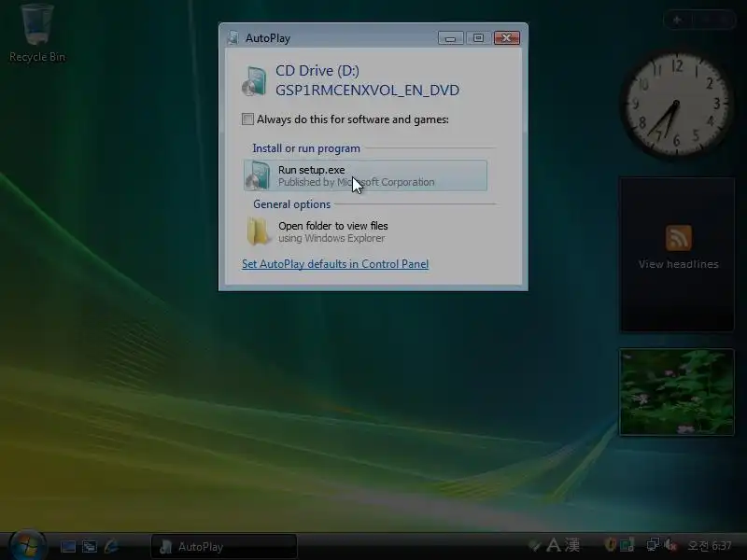Maximize the AutoPlay dialog
The width and height of the screenshot is (747, 560).
478,37
